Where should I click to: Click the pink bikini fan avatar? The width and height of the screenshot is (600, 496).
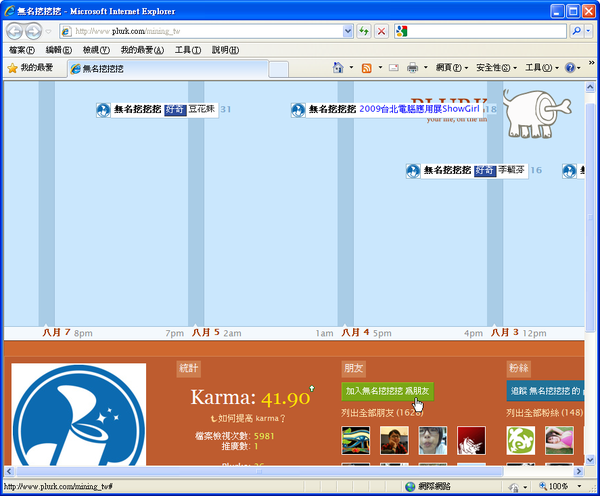(559, 441)
